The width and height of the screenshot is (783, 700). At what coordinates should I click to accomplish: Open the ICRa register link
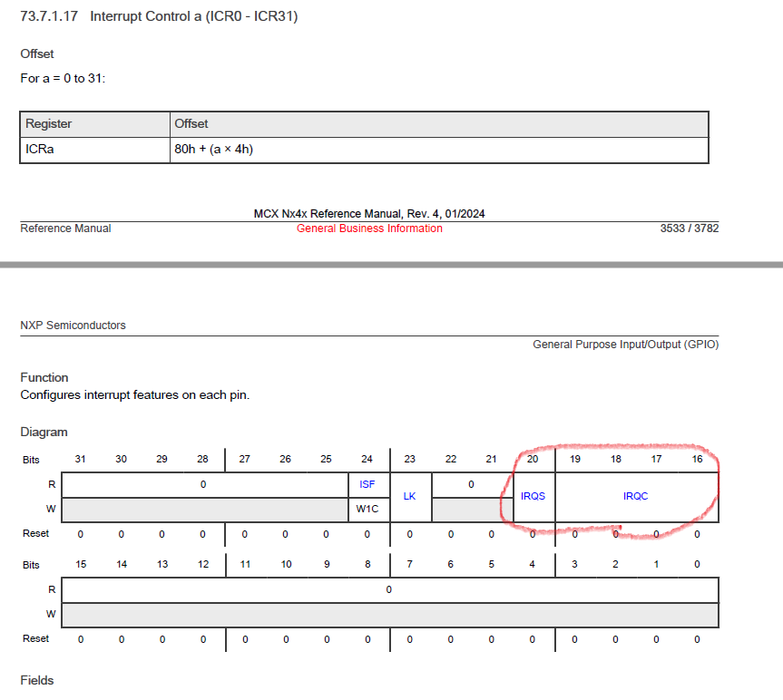(39, 149)
